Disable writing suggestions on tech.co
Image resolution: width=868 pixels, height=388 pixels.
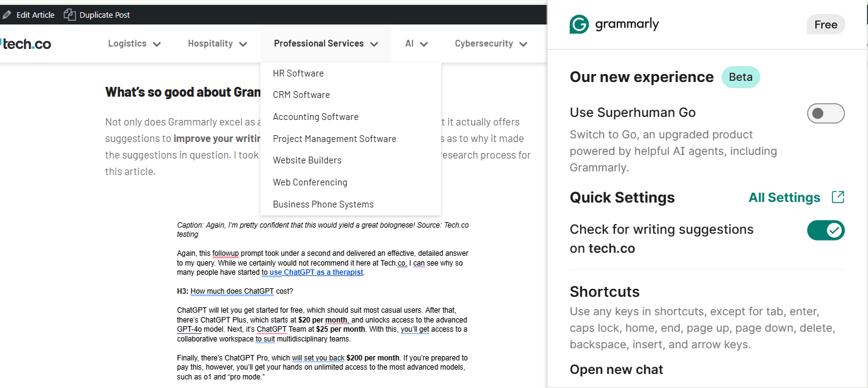click(x=826, y=230)
